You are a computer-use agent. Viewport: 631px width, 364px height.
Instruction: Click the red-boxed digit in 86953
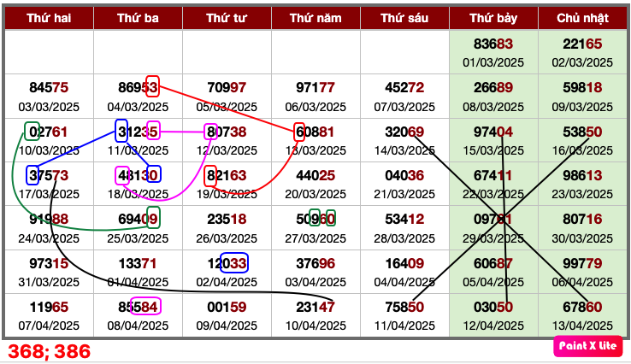tap(152, 87)
